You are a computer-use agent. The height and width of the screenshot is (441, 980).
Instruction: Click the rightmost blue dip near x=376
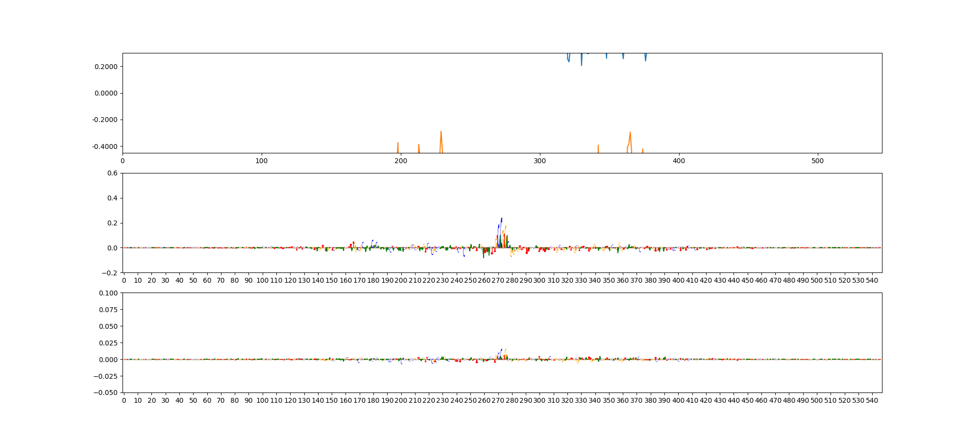(645, 60)
